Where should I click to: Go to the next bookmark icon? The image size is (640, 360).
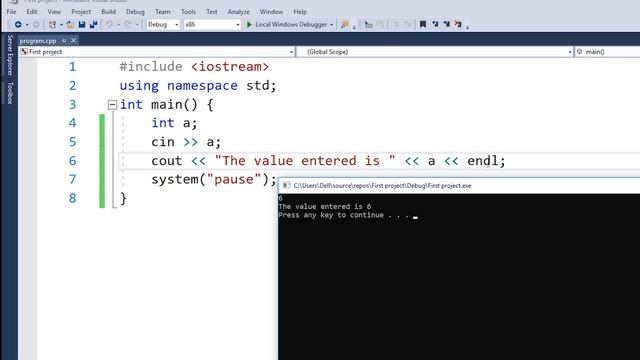click(447, 24)
